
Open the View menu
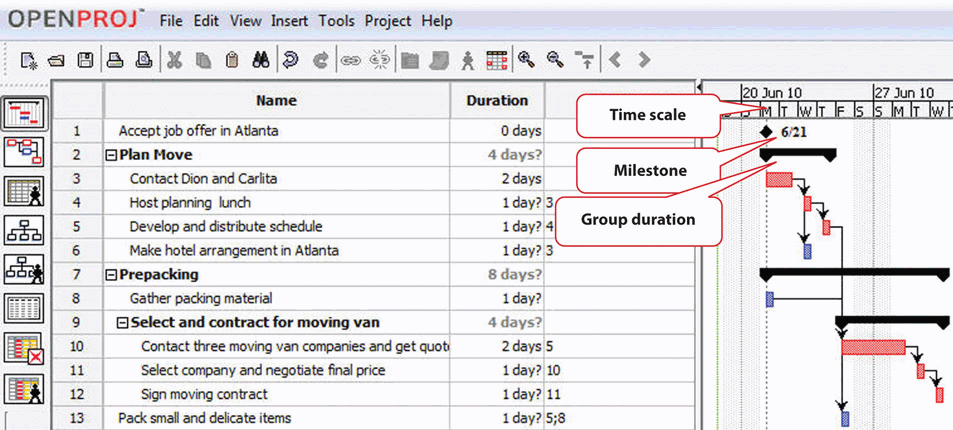coord(245,21)
